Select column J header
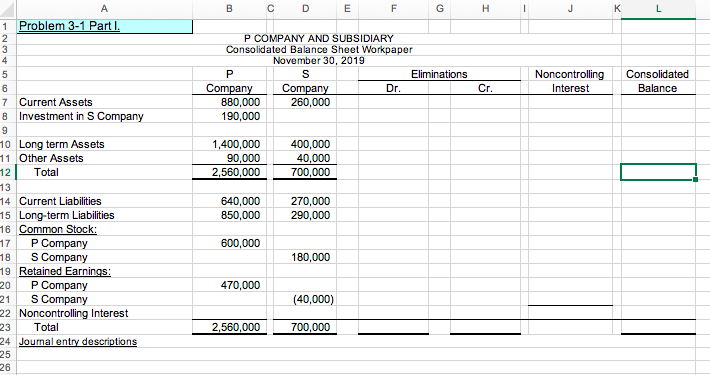710x375 pixels. [570, 9]
